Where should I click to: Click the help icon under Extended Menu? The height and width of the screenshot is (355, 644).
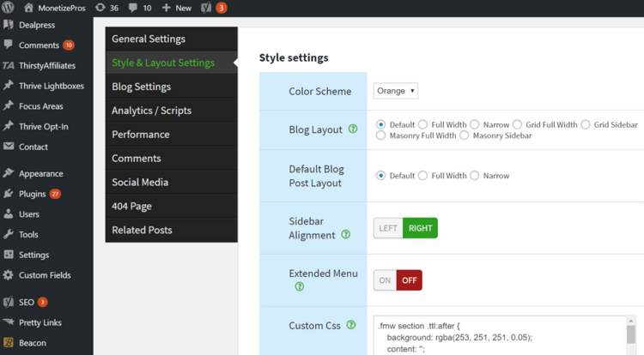pos(300,286)
